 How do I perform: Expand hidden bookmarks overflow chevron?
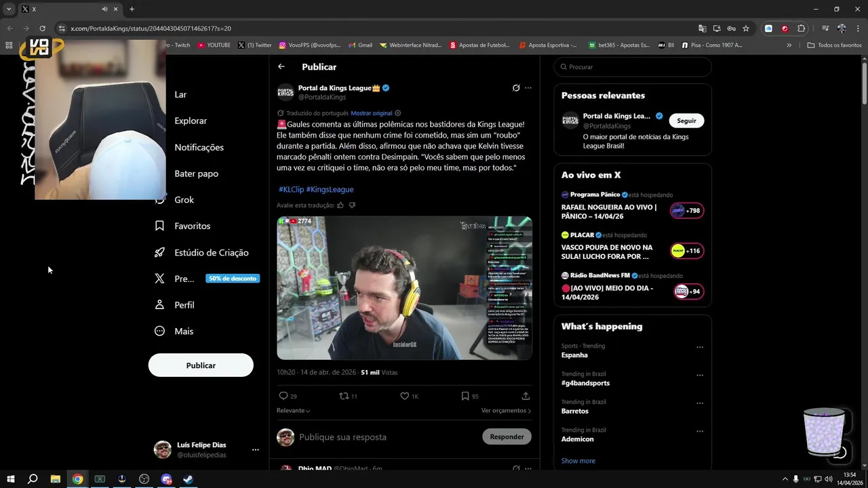tap(789, 45)
